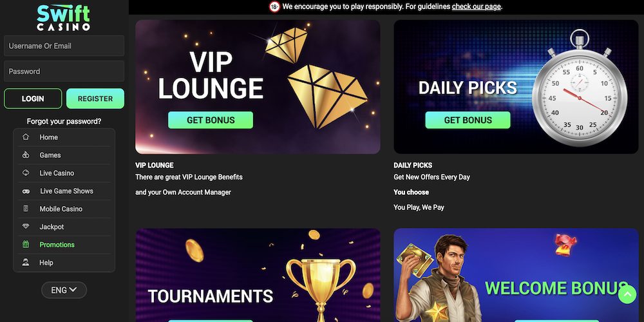Open the Tournaments promotion banner
This screenshot has width=644, height=322.
point(258,275)
